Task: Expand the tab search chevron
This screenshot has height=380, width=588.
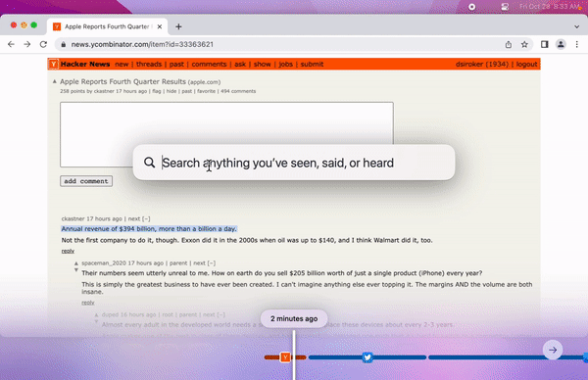Action: 576,26
